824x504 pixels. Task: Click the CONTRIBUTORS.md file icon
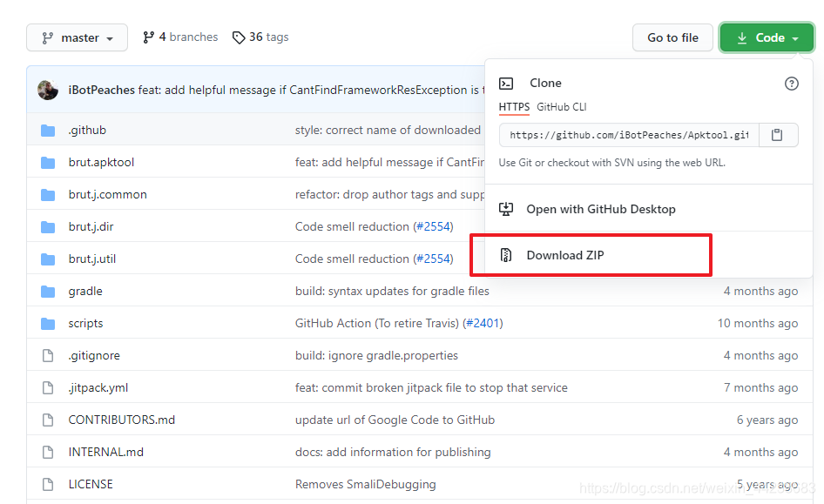click(48, 420)
